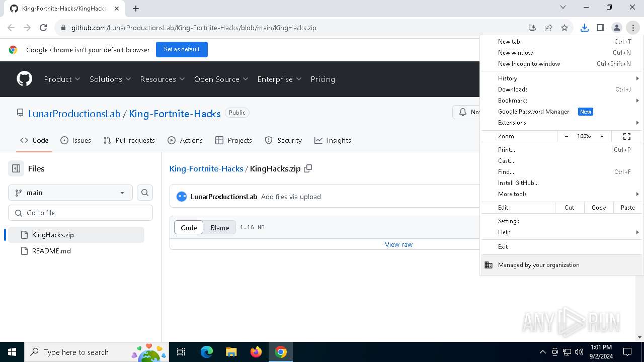Open Task View on the taskbar
Image resolution: width=644 pixels, height=362 pixels.
click(x=181, y=352)
